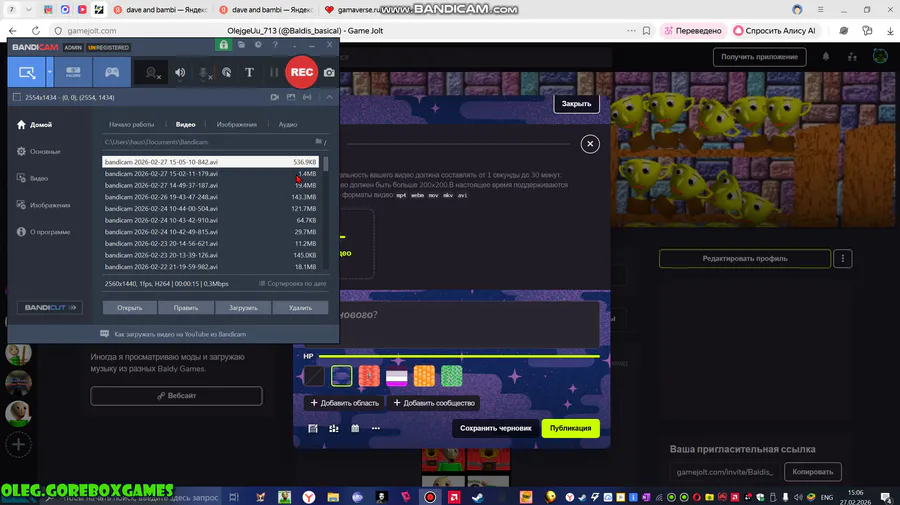The height and width of the screenshot is (505, 900).
Task: Open the Домой section in Bandicam sidebar
Action: coord(34,125)
